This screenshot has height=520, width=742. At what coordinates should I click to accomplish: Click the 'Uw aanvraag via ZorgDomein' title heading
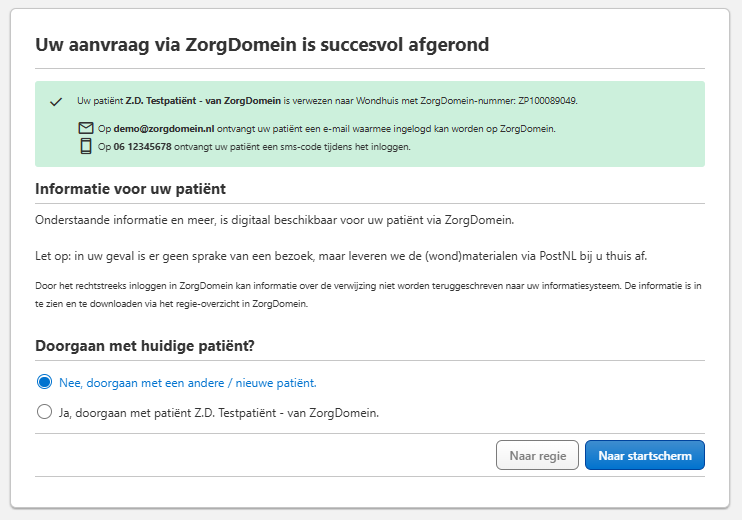coord(262,45)
